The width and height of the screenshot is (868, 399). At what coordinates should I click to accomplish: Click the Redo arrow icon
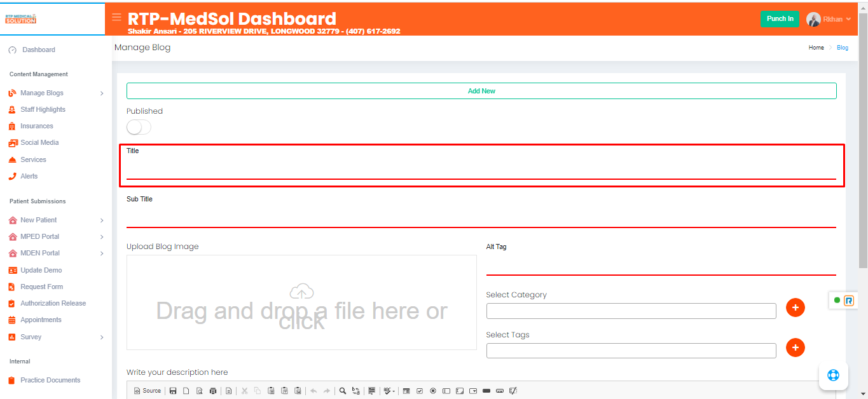[327, 391]
